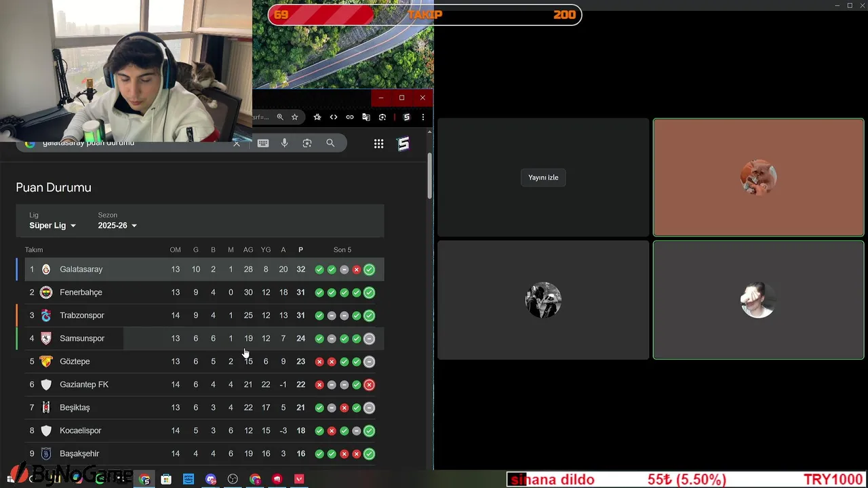
Task: Click the P points column header
Action: tap(300, 250)
